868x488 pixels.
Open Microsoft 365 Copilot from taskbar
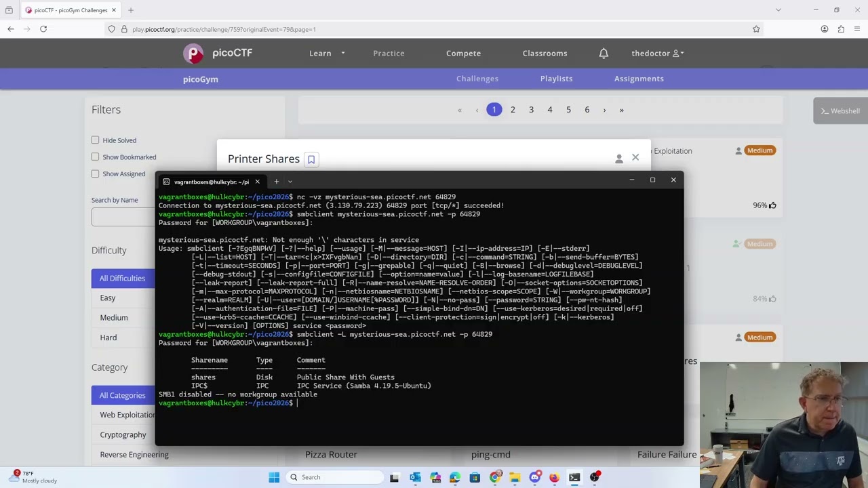pyautogui.click(x=435, y=477)
